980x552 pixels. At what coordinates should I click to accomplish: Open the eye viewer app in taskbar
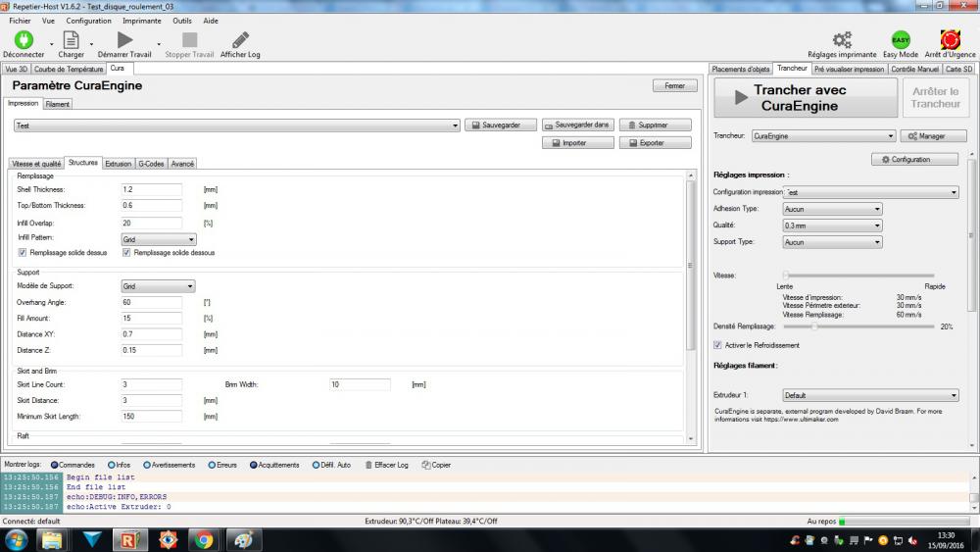[168, 539]
